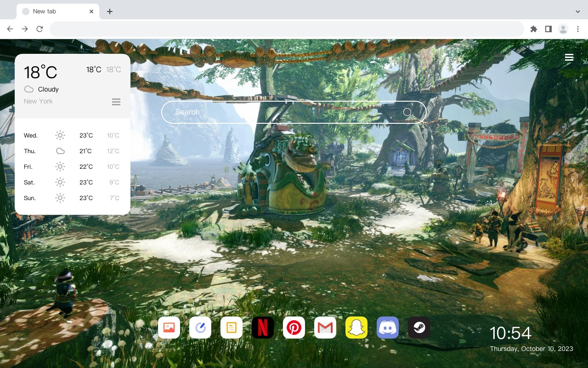Click Thursday's cloudy forecast icon
588x368 pixels.
click(x=60, y=151)
